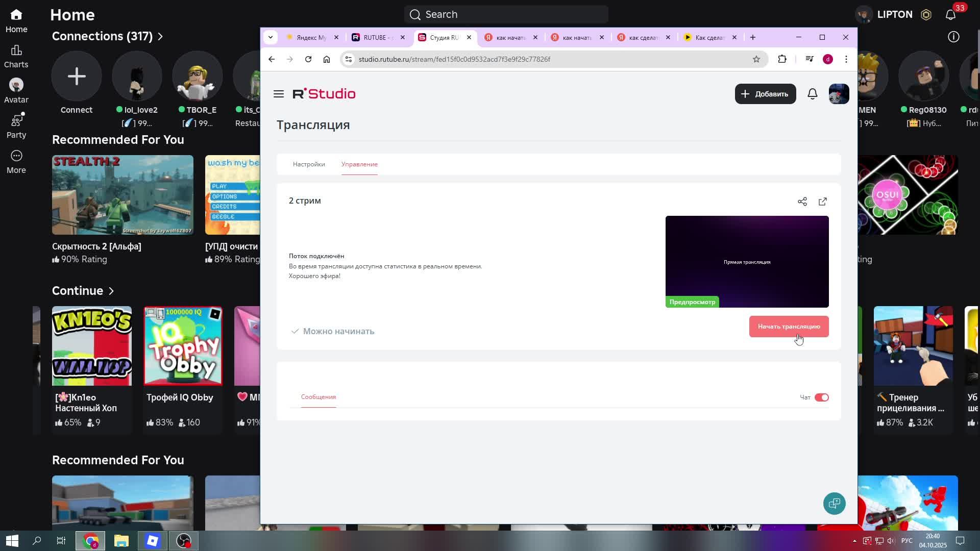Switch to the Настройки tab

(x=309, y=164)
